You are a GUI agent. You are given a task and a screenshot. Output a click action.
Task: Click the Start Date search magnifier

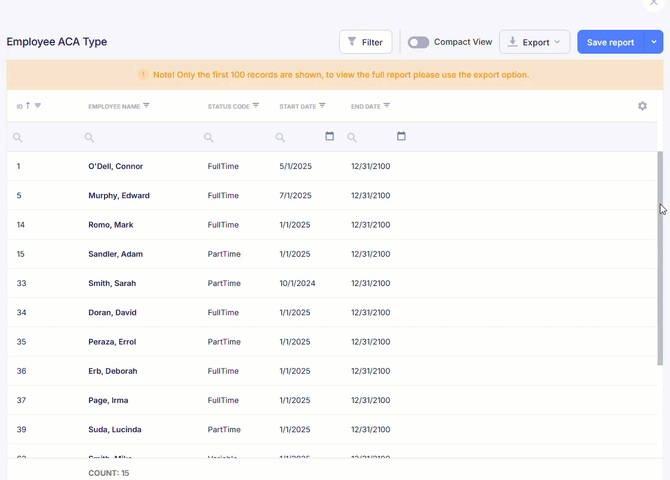(280, 137)
